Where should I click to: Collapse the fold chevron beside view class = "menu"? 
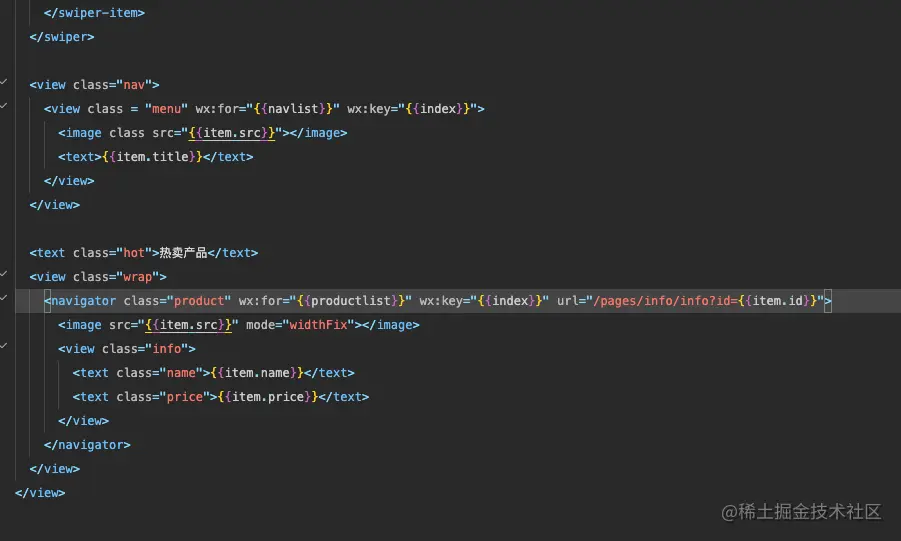[x=3, y=106]
